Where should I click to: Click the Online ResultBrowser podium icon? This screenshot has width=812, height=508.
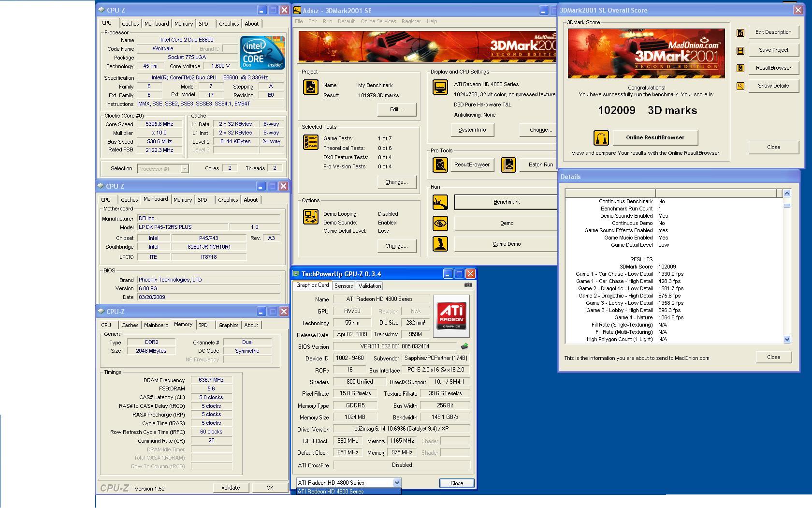pyautogui.click(x=601, y=138)
